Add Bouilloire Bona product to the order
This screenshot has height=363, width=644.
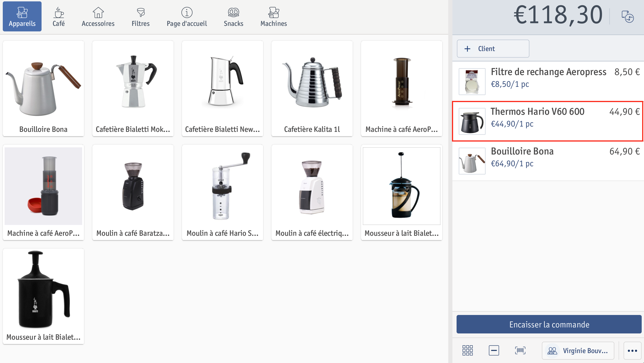[43, 89]
